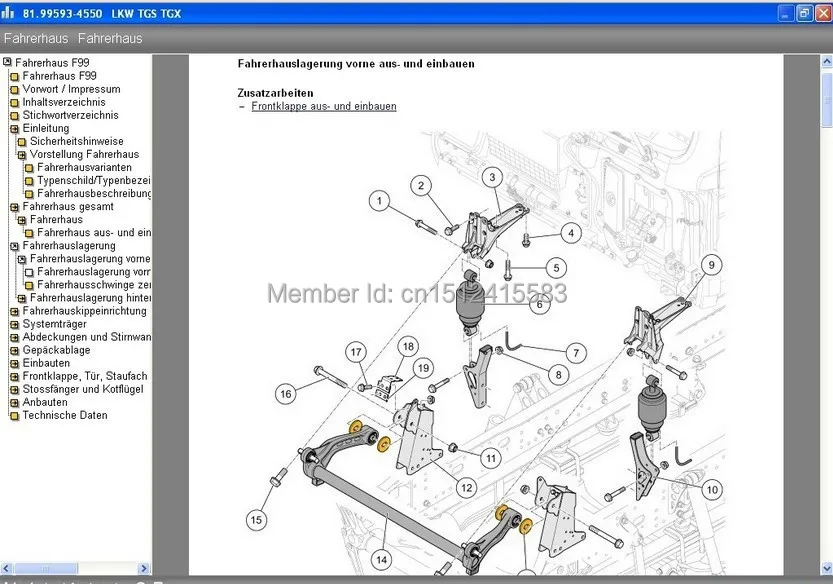The width and height of the screenshot is (833, 584).
Task: Click document scrollbar up arrow
Action: (827, 62)
